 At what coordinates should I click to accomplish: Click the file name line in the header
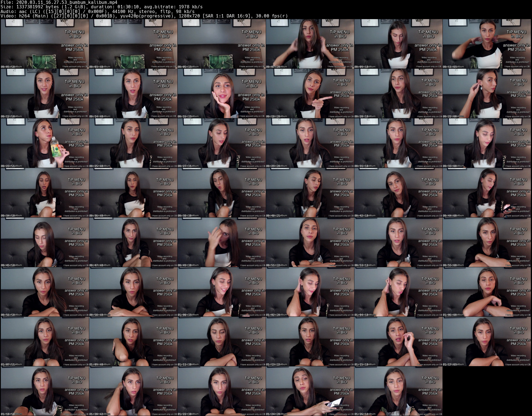pos(59,2)
